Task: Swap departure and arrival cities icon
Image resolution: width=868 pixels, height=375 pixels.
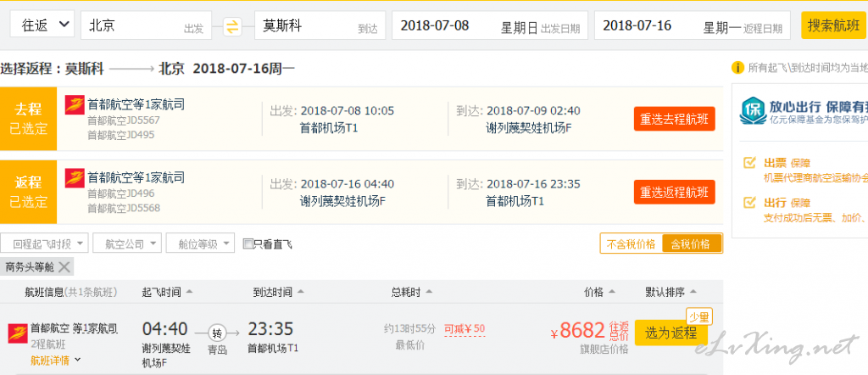Action: [x=232, y=26]
